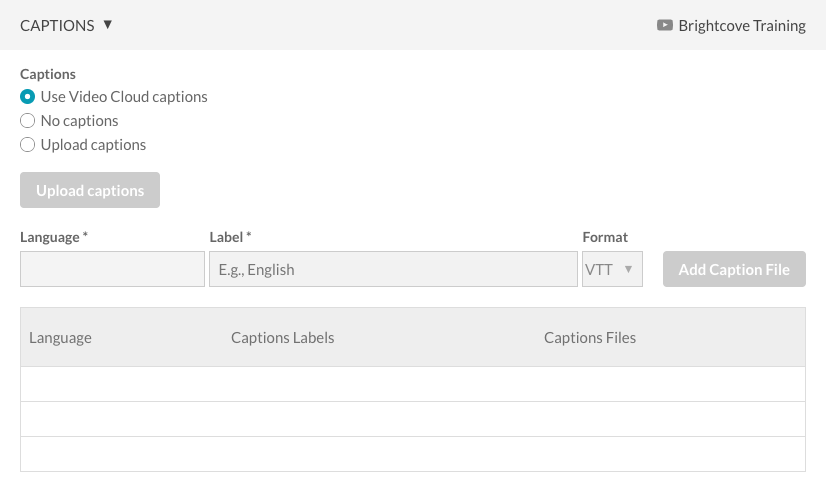Select the first empty captions table row
This screenshot has width=826, height=481.
click(x=412, y=384)
